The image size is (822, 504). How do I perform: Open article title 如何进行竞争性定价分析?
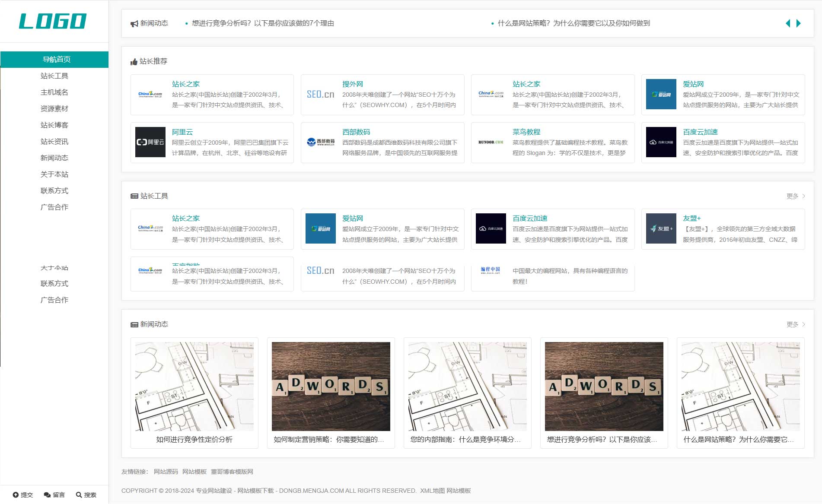[x=194, y=440]
